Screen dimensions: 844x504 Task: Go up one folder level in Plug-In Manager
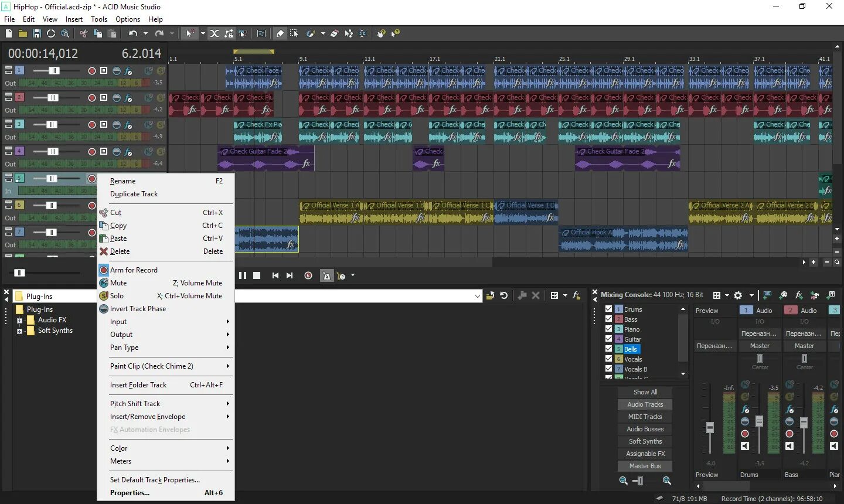pos(490,295)
